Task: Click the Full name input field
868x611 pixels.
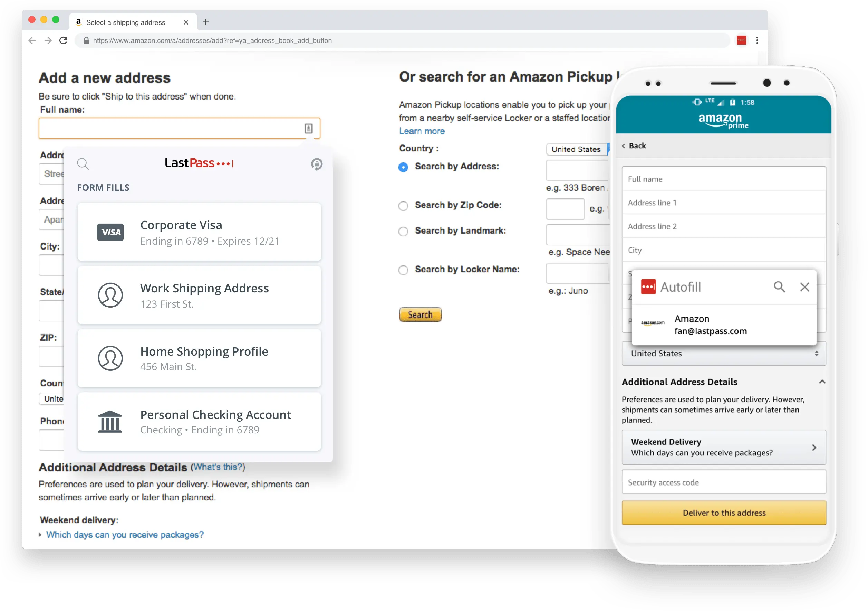Action: pos(179,128)
